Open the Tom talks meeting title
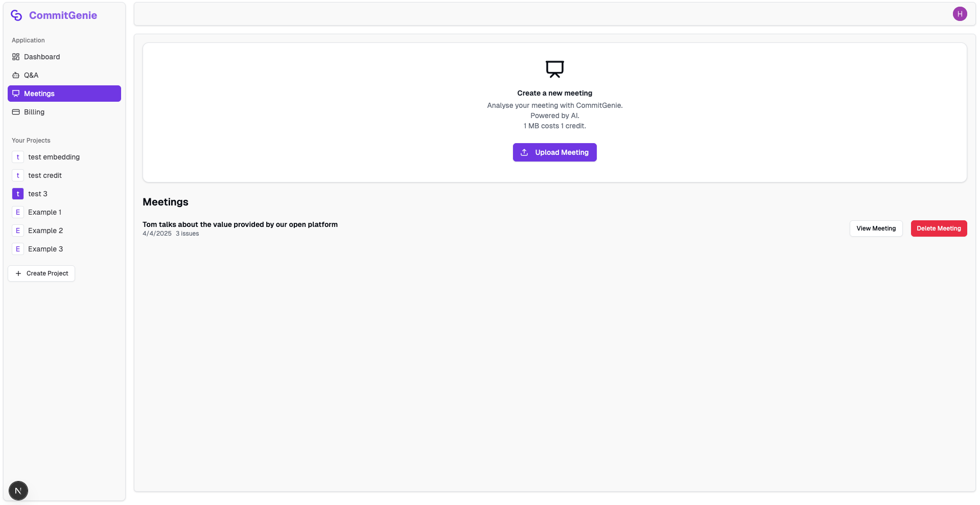The image size is (980, 505). coord(240,224)
